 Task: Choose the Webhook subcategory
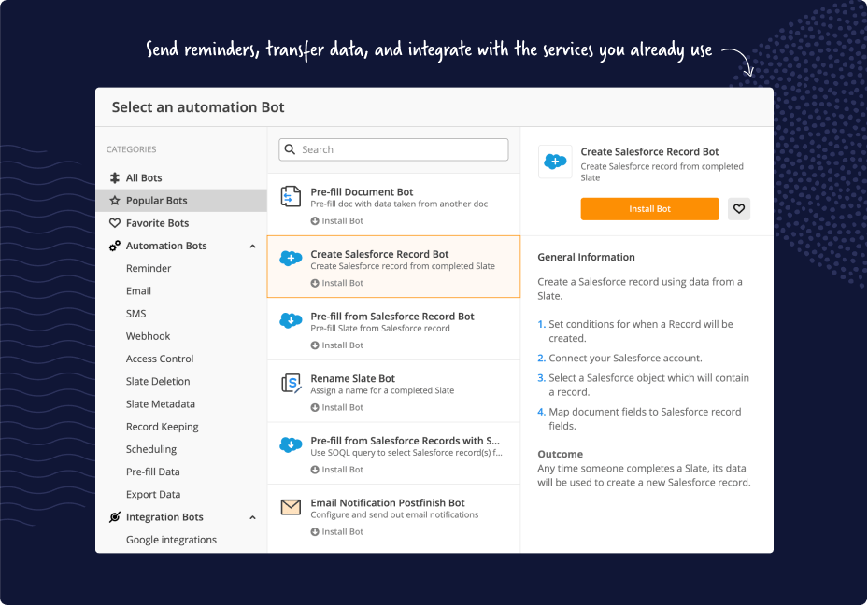(148, 336)
